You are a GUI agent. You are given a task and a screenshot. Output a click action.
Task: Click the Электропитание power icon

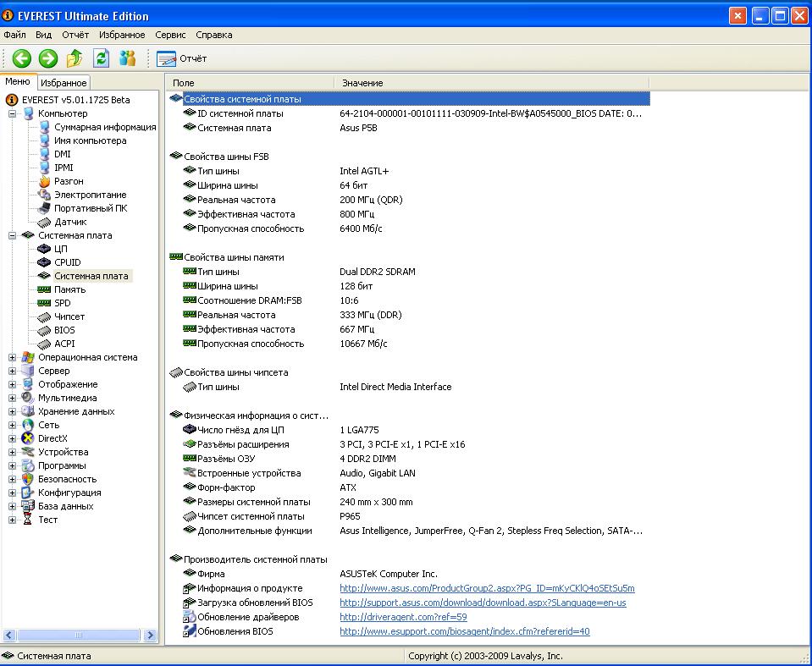pyautogui.click(x=45, y=195)
